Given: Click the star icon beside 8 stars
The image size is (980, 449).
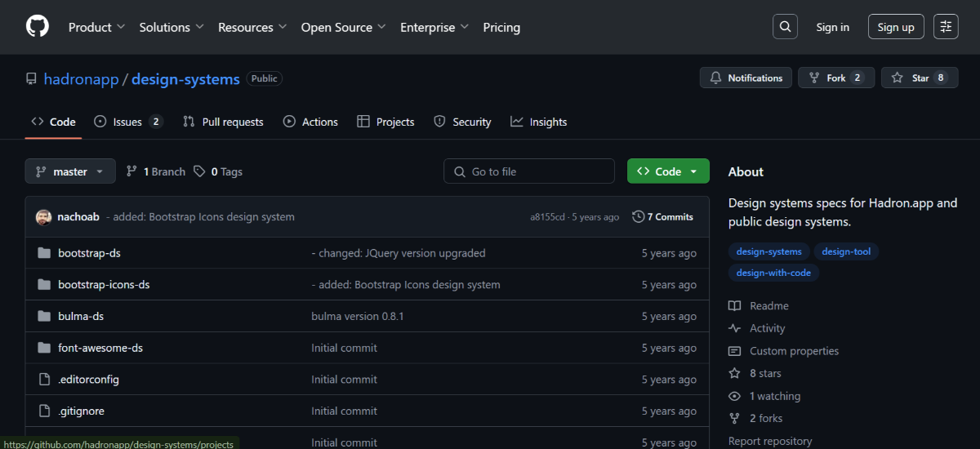Looking at the screenshot, I should pyautogui.click(x=734, y=373).
